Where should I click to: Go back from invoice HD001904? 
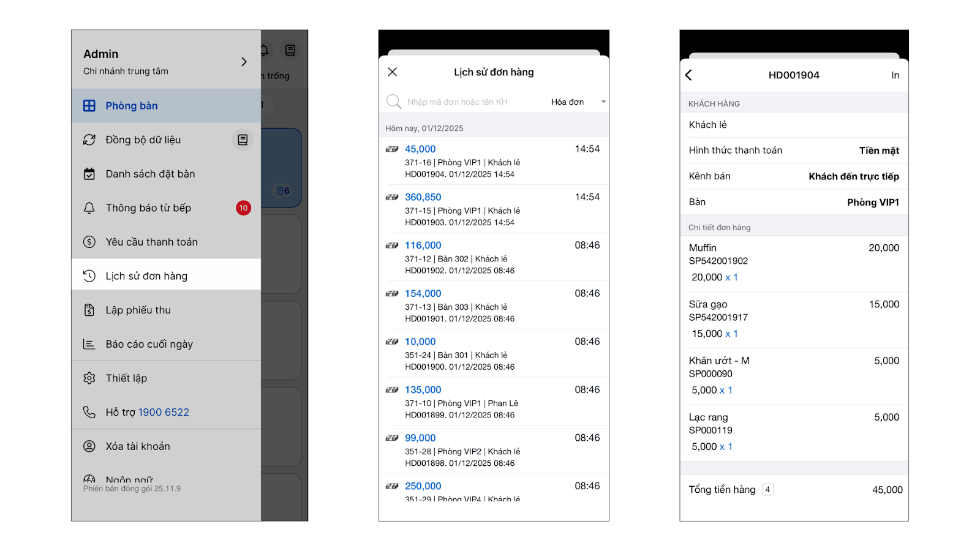688,75
